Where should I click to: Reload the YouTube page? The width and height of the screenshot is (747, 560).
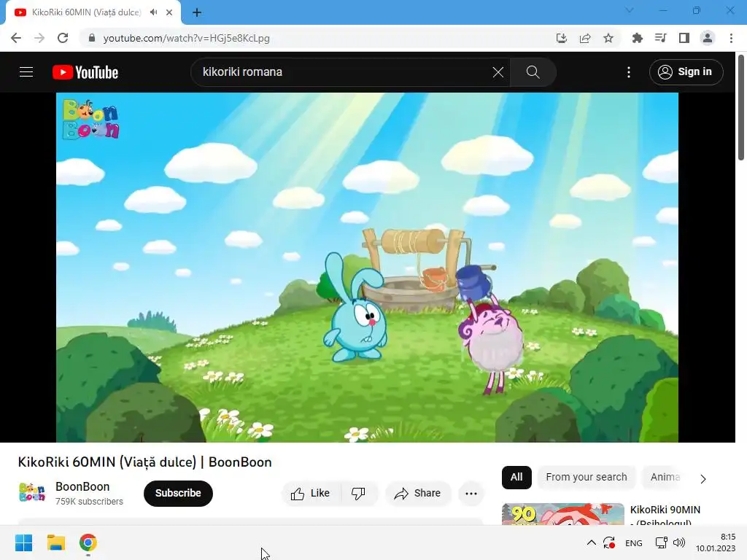pos(63,38)
